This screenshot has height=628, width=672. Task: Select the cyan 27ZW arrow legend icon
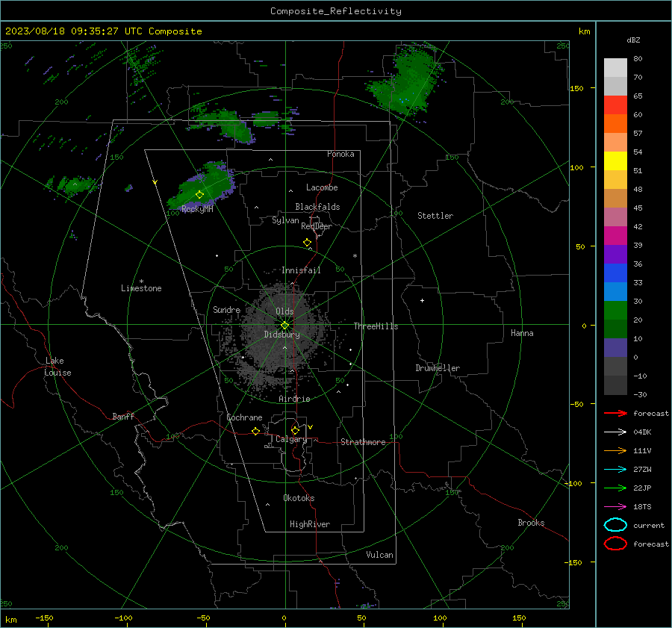615,470
